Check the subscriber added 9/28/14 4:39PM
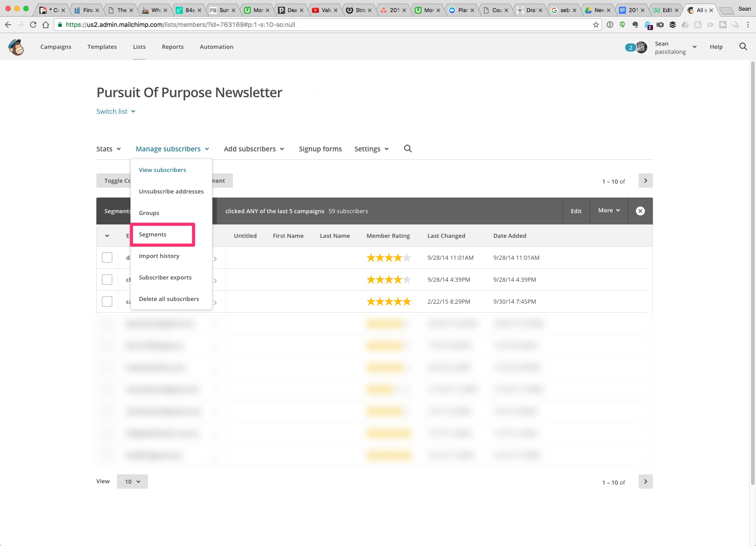Viewport: 756px width, 546px height. (x=107, y=279)
